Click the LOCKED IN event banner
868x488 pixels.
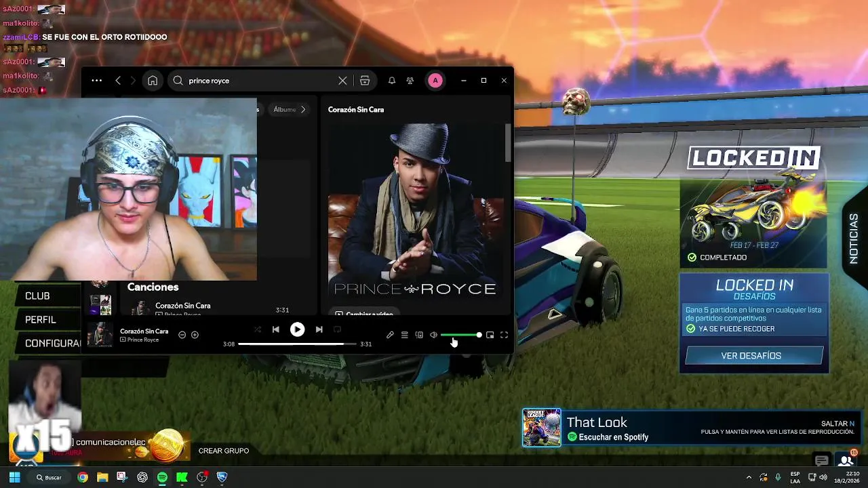[x=753, y=207]
